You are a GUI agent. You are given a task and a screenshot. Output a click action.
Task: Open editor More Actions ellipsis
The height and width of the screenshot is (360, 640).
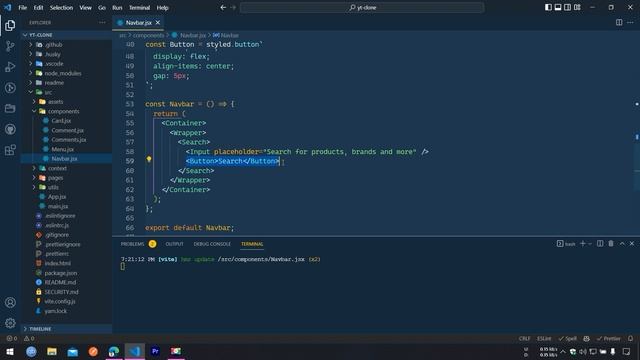[x=630, y=22]
